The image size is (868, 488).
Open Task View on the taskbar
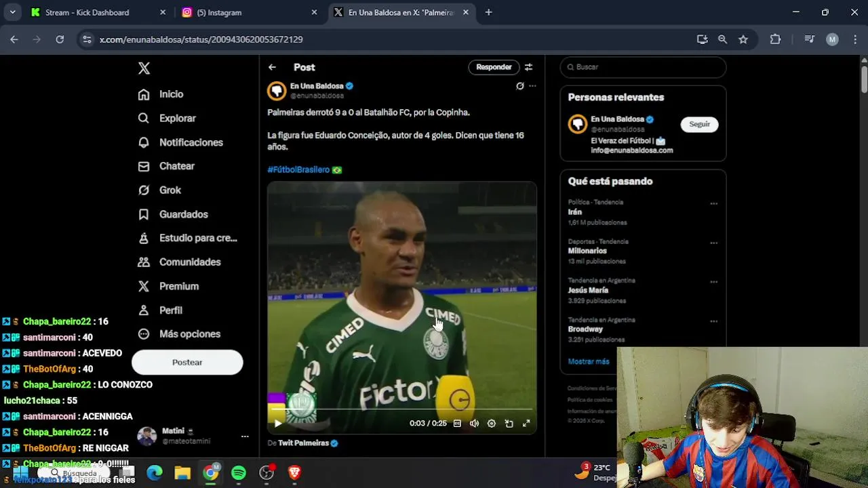click(x=127, y=473)
